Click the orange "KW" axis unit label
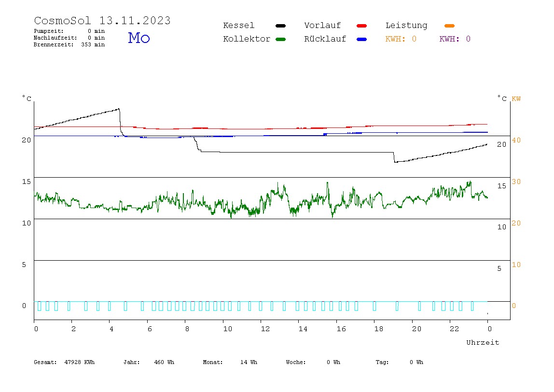The image size is (554, 392). pyautogui.click(x=516, y=98)
